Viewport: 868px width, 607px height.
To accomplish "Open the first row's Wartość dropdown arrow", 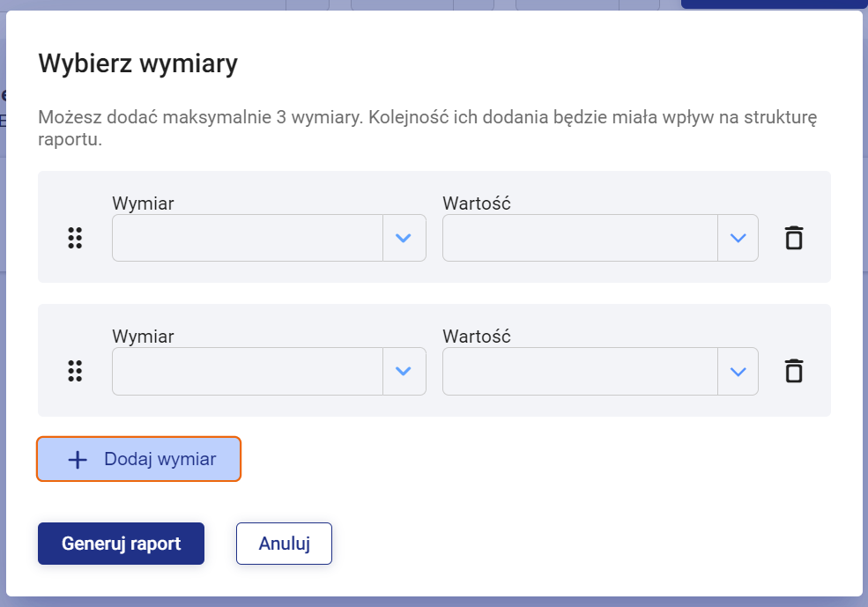I will [x=738, y=238].
